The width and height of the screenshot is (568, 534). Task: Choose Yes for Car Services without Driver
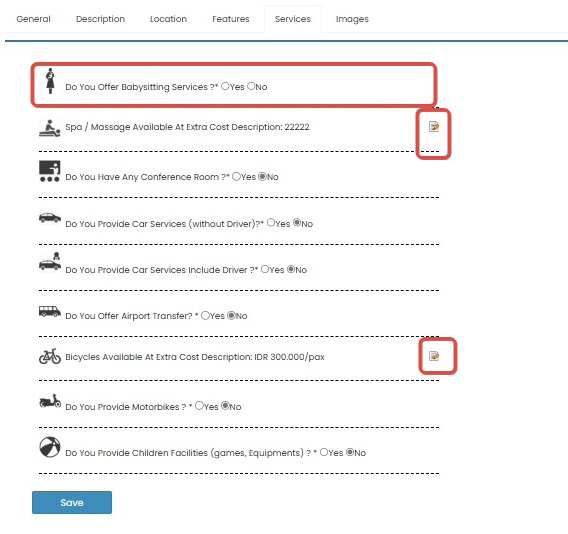point(271,222)
